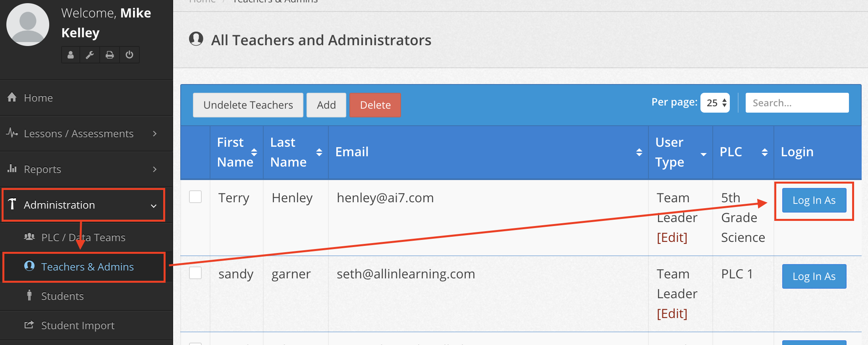Open the Students page

point(86,296)
